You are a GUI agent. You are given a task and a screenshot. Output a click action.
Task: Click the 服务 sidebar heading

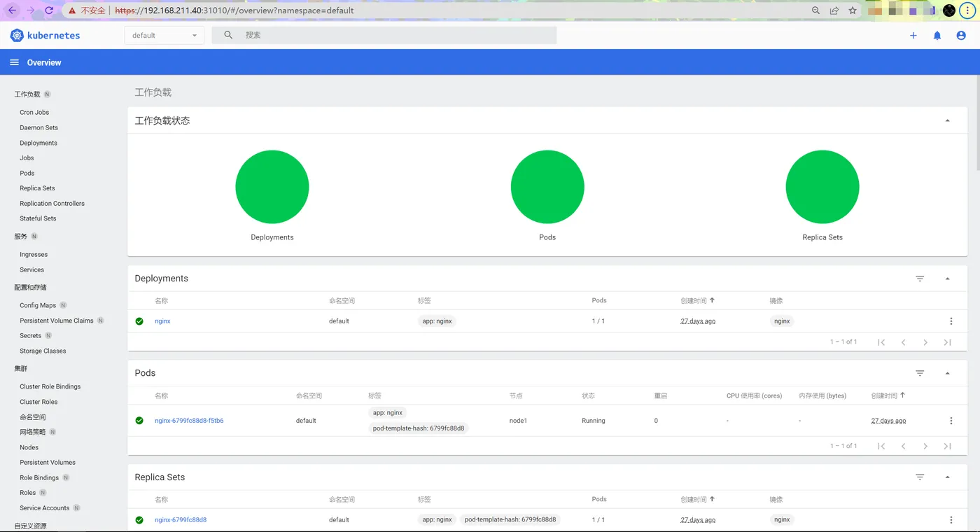pos(21,237)
